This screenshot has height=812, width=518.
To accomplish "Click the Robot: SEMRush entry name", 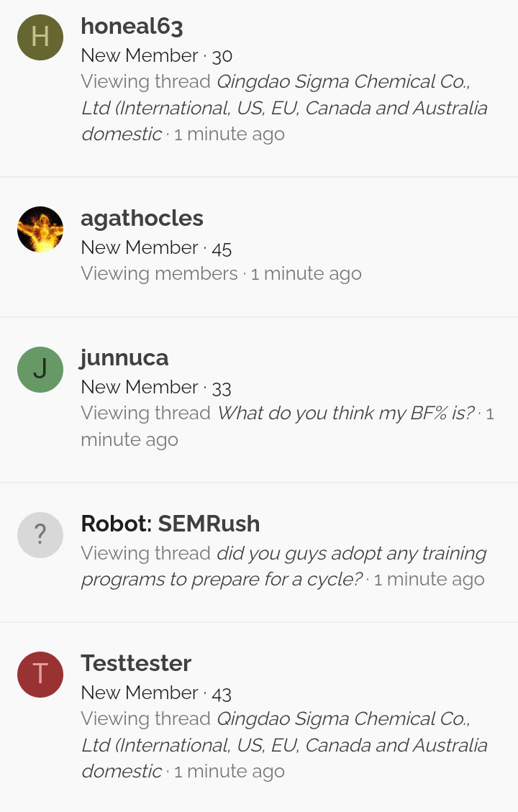I will [x=171, y=524].
